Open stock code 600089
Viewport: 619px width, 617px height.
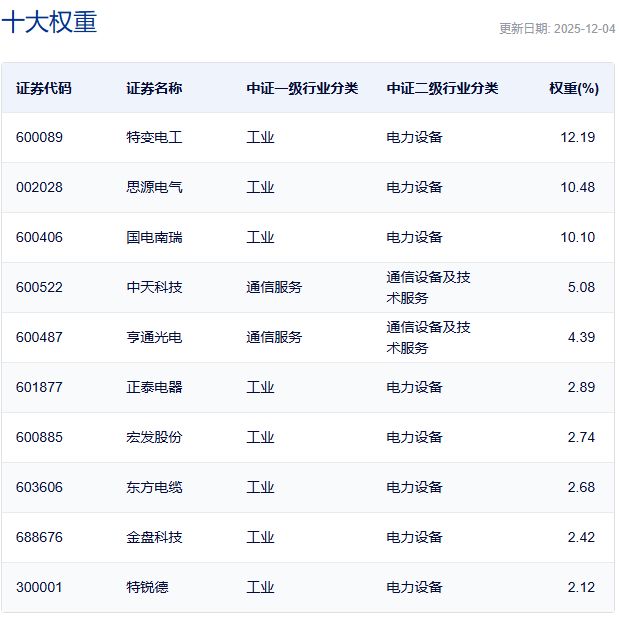point(39,137)
